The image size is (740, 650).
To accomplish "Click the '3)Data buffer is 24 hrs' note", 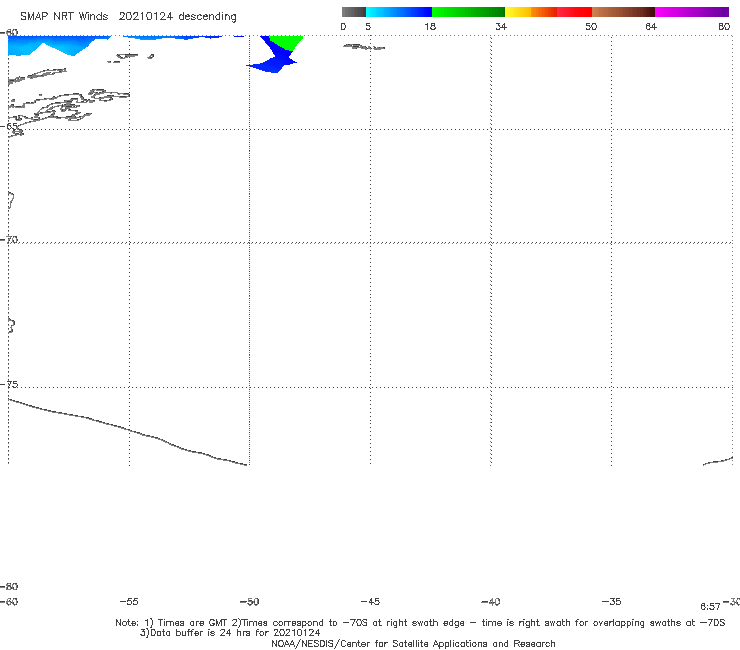I will tap(230, 633).
